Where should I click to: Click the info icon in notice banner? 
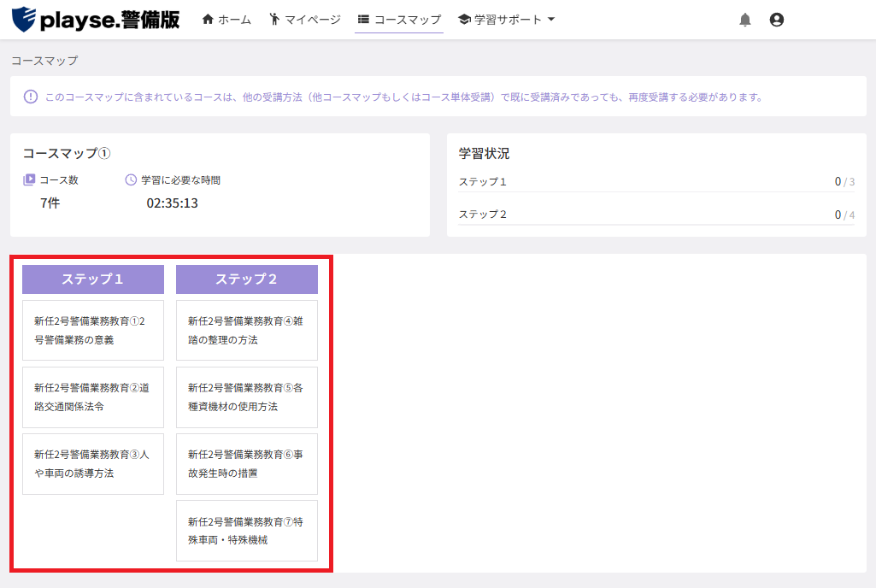click(x=31, y=97)
